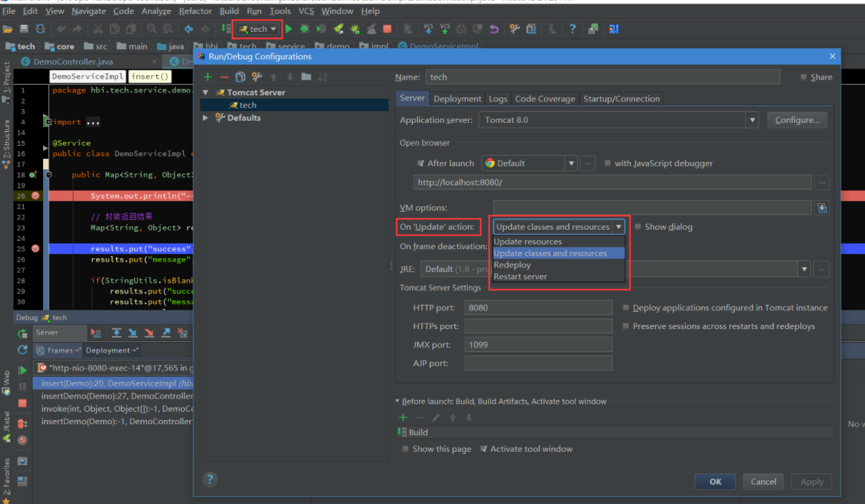865x504 pixels.
Task: Enable Preserve sessions across restarts checkbox
Action: click(626, 326)
